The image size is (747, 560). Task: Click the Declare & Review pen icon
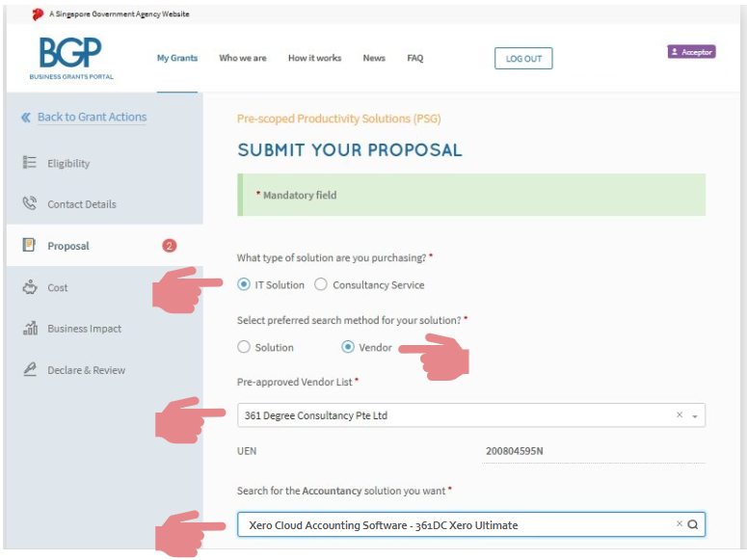click(30, 369)
